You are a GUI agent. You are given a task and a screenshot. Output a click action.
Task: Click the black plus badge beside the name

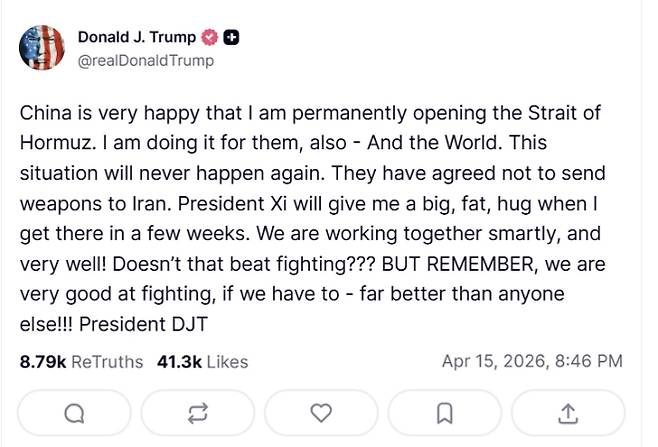[231, 38]
